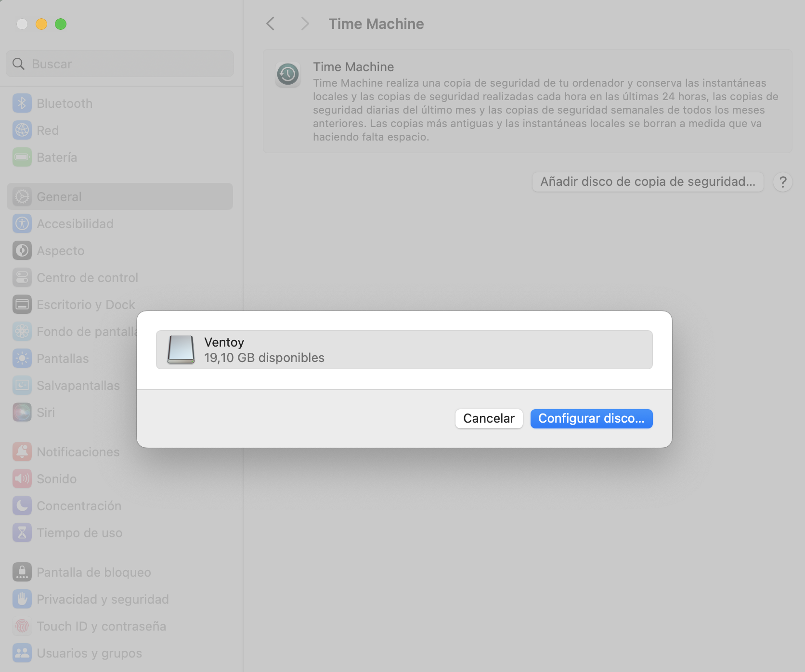The image size is (805, 672).
Task: Click the Usuarios y grupos icon
Action: (22, 653)
